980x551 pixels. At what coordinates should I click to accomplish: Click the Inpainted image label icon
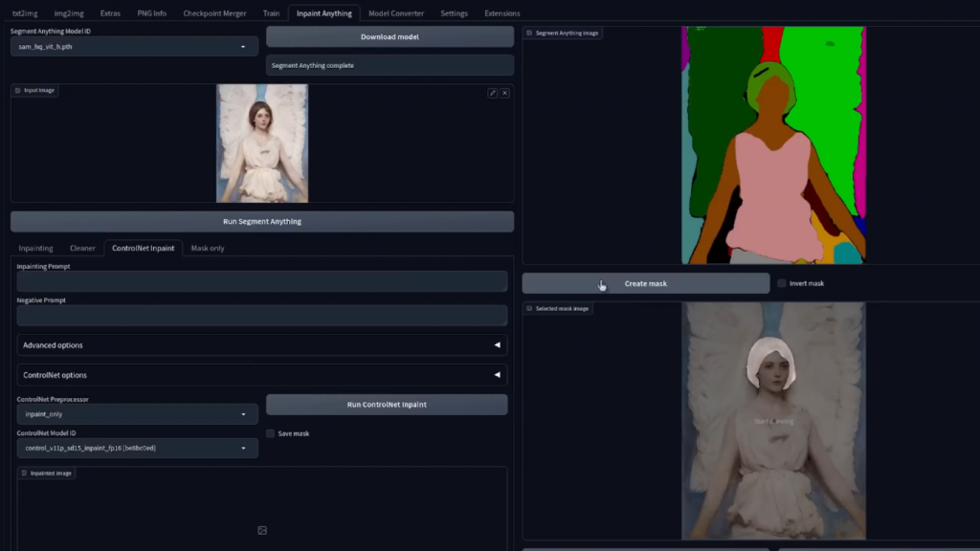(24, 473)
